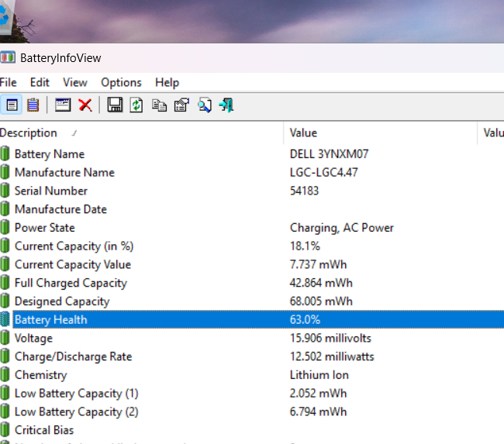Click the red X delete toolbar icon
The width and height of the screenshot is (504, 444).
click(85, 105)
